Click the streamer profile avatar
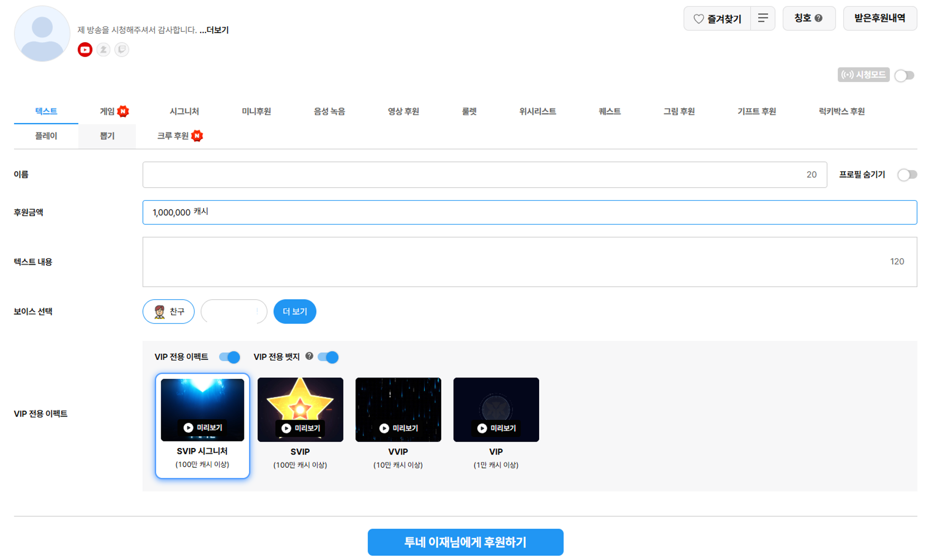 click(42, 33)
